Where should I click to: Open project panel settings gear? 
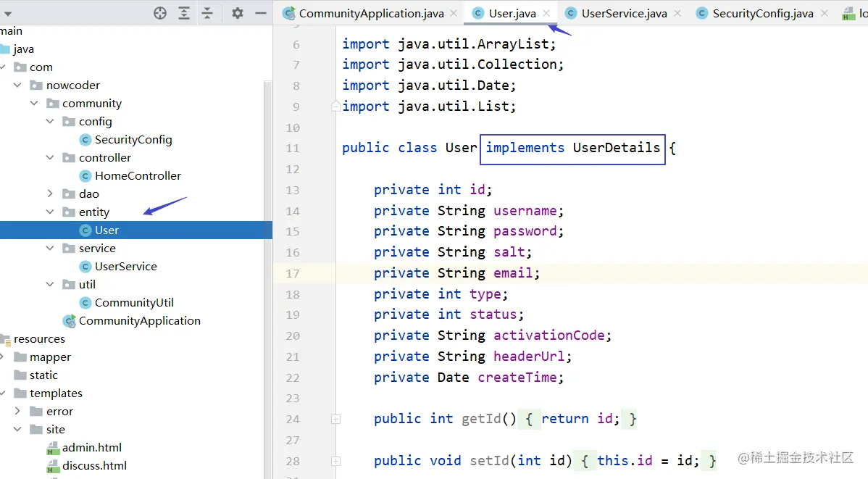tap(238, 13)
